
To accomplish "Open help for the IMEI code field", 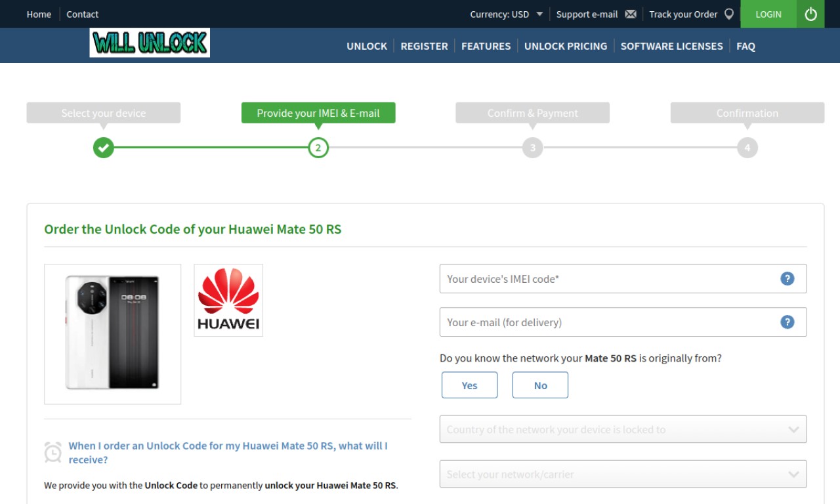I will [787, 278].
